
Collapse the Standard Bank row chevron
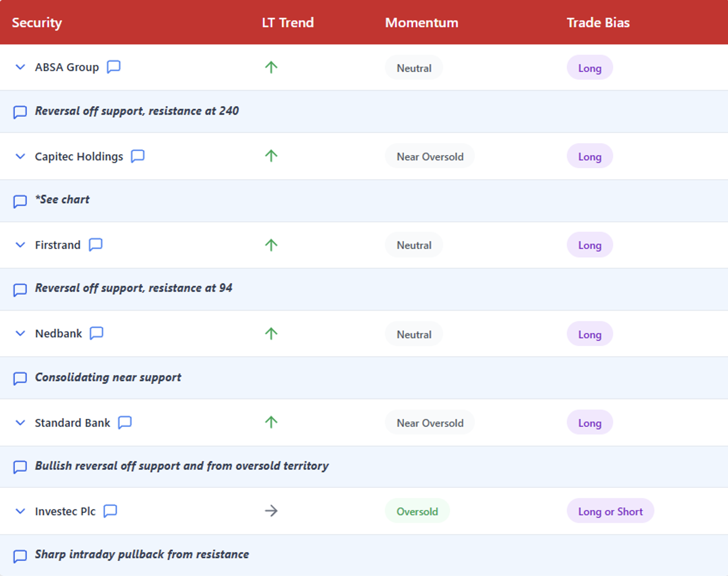20,423
